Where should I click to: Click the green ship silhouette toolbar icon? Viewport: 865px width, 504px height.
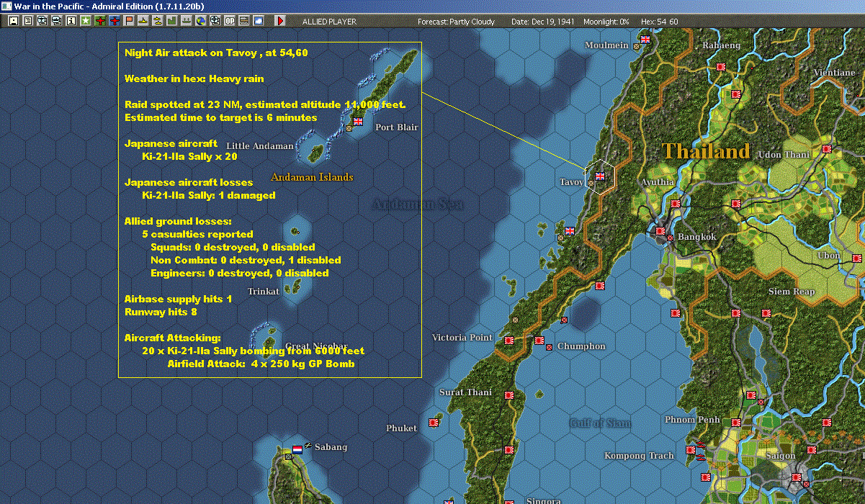tap(187, 21)
